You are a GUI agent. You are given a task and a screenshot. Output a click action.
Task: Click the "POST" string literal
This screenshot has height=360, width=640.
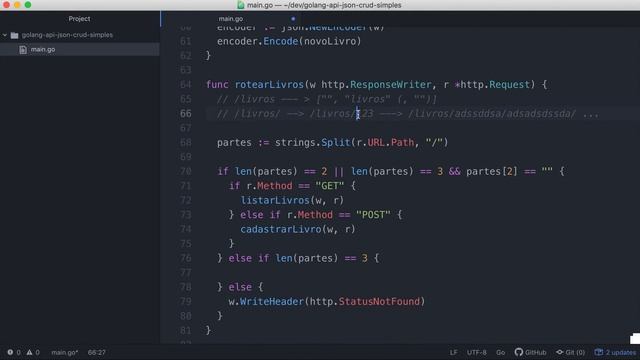pyautogui.click(x=373, y=215)
